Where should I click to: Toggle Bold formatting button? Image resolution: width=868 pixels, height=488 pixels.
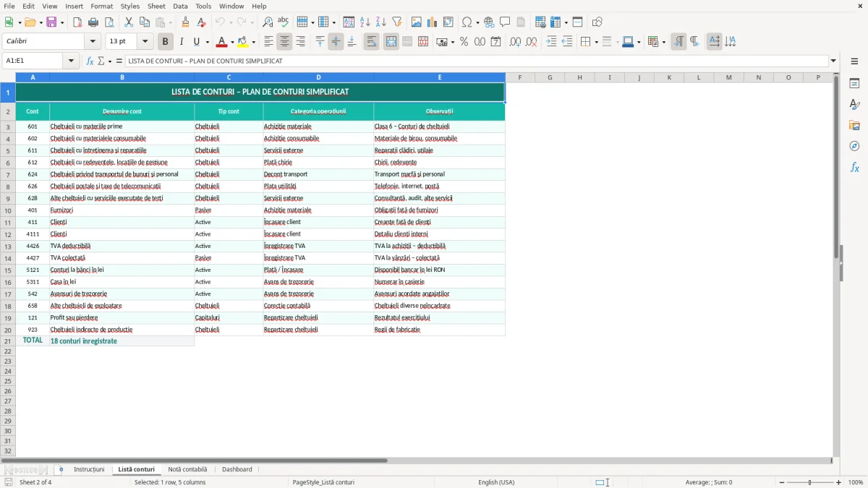click(x=165, y=42)
